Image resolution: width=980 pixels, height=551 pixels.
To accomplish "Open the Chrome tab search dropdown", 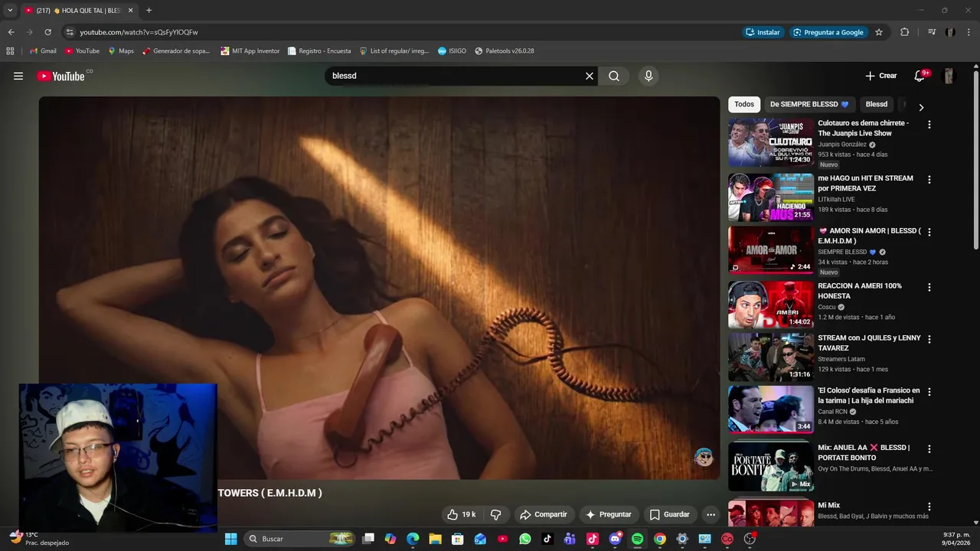I will click(x=10, y=10).
